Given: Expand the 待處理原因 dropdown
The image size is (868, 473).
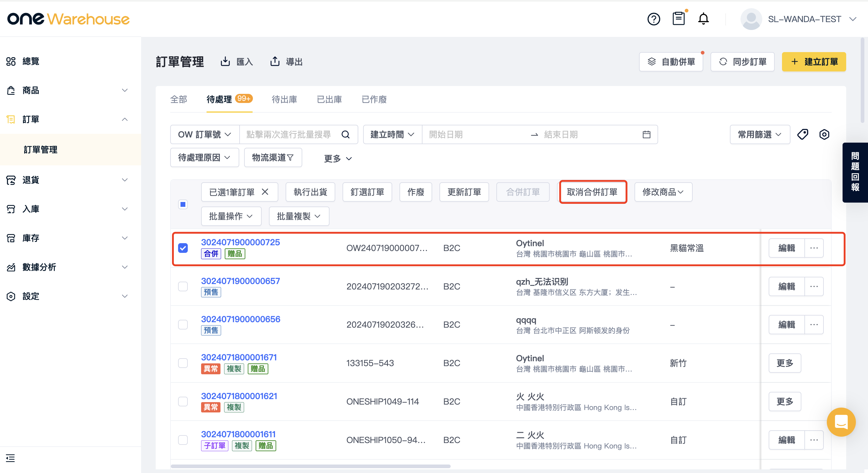Looking at the screenshot, I should (204, 157).
